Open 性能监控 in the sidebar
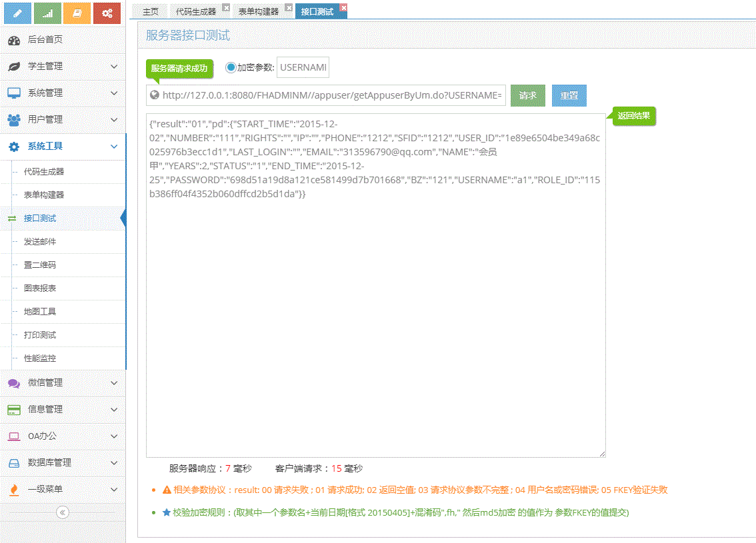The height and width of the screenshot is (543, 756). pos(40,358)
